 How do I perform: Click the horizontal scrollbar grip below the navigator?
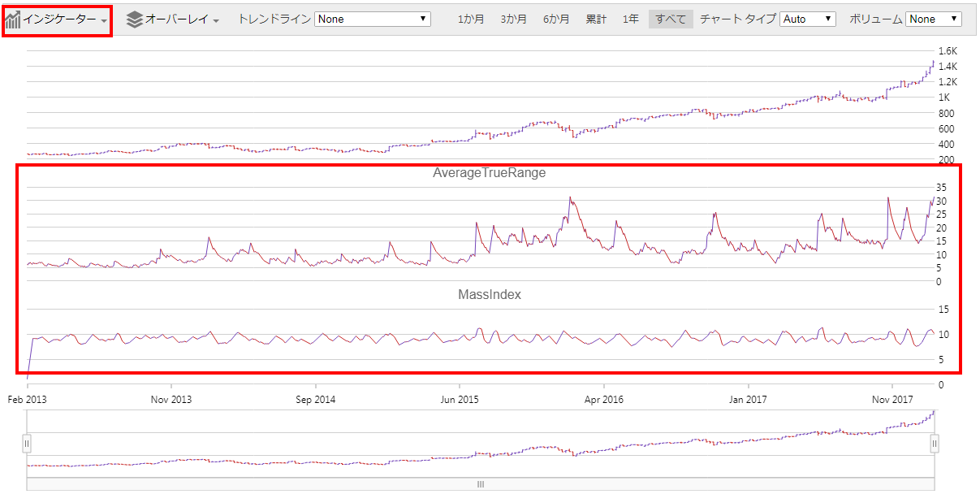[479, 483]
